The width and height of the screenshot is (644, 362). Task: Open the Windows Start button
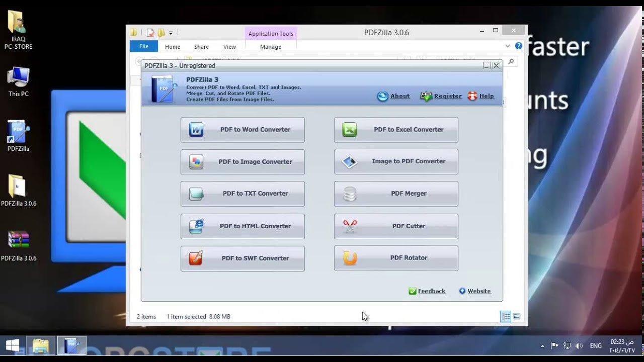pyautogui.click(x=12, y=346)
